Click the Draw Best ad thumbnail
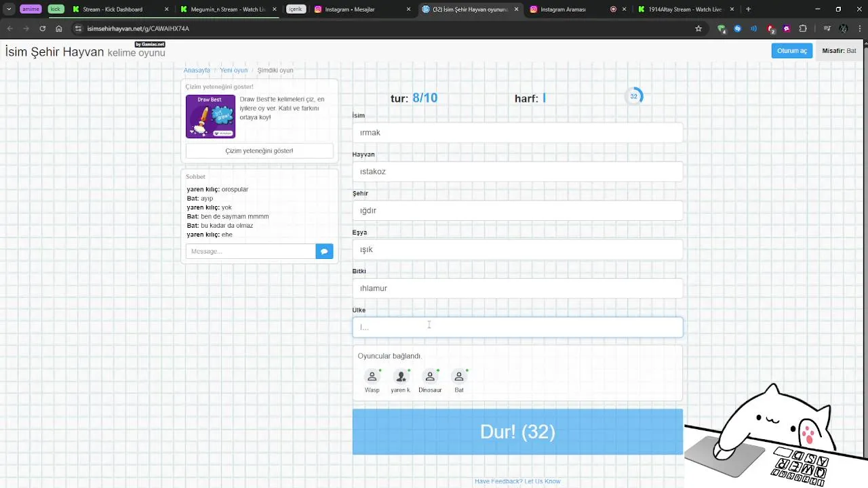The image size is (868, 488). point(210,117)
